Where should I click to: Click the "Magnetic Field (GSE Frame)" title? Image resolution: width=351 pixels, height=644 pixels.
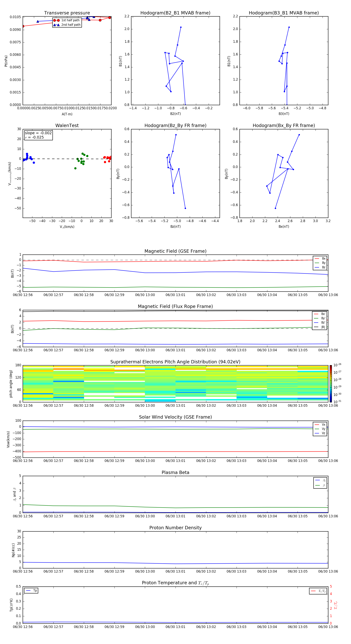(x=175, y=251)
